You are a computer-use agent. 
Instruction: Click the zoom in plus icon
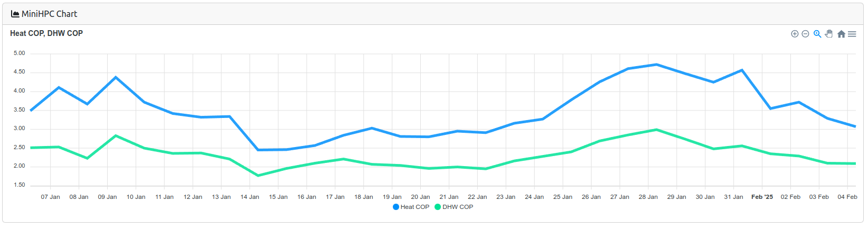coord(795,34)
